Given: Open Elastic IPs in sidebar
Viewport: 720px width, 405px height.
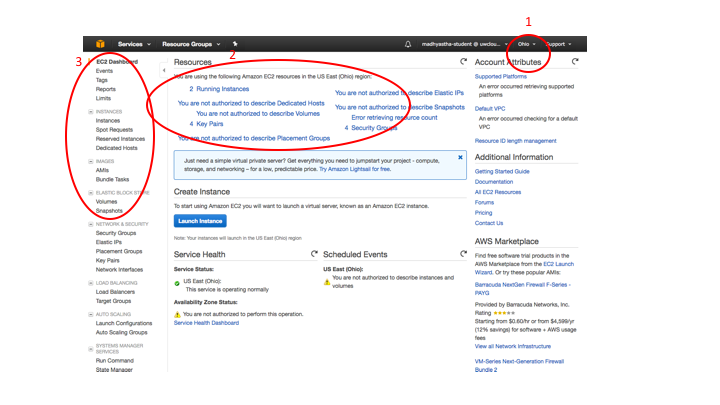Looking at the screenshot, I should (x=109, y=242).
